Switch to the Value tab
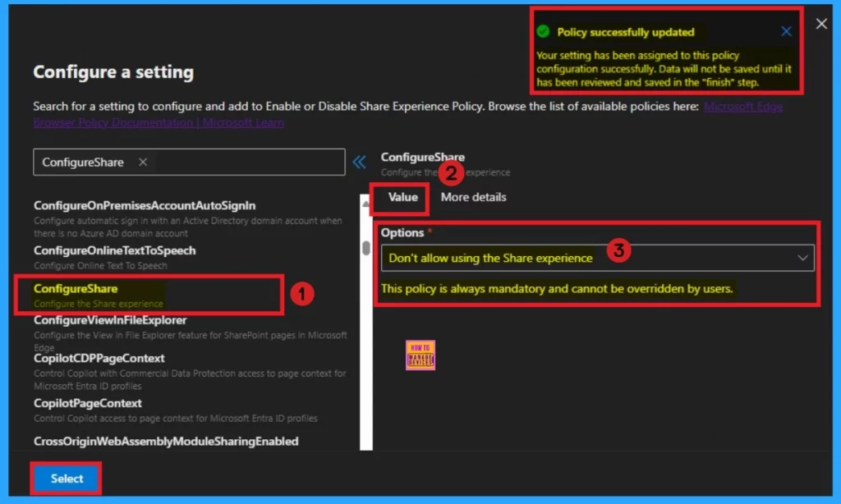This screenshot has width=841, height=504. (x=402, y=197)
